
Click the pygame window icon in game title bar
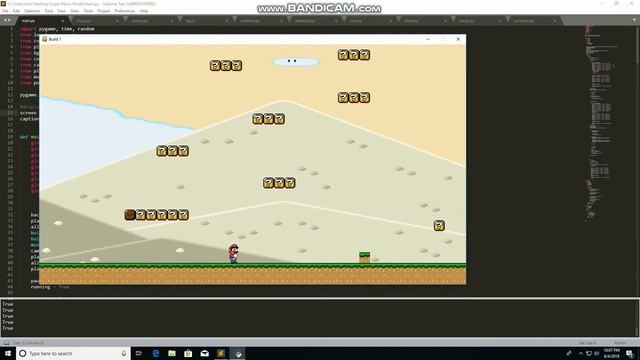(x=44, y=39)
